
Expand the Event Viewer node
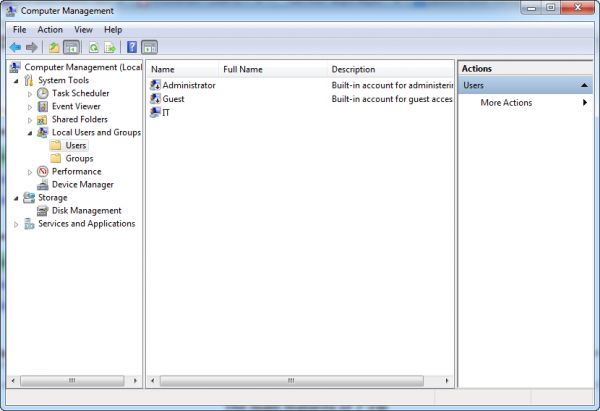click(29, 107)
